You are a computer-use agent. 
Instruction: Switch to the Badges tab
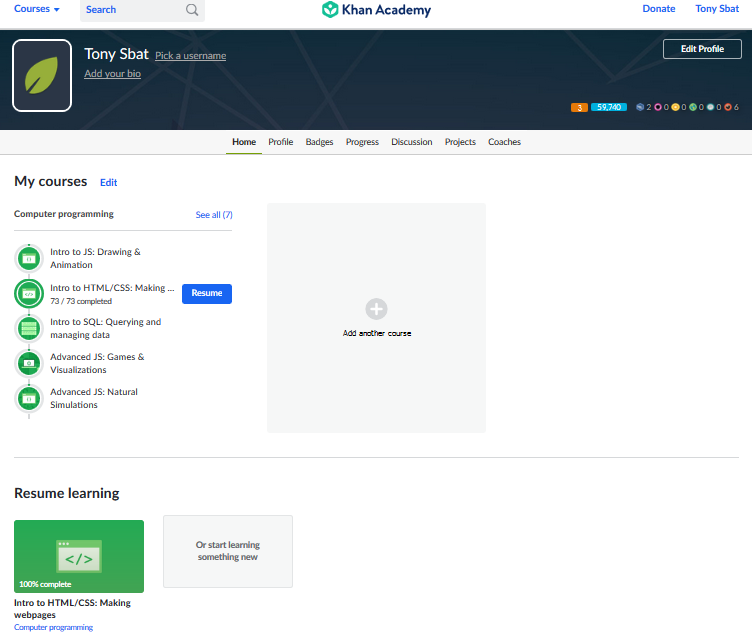tap(319, 142)
